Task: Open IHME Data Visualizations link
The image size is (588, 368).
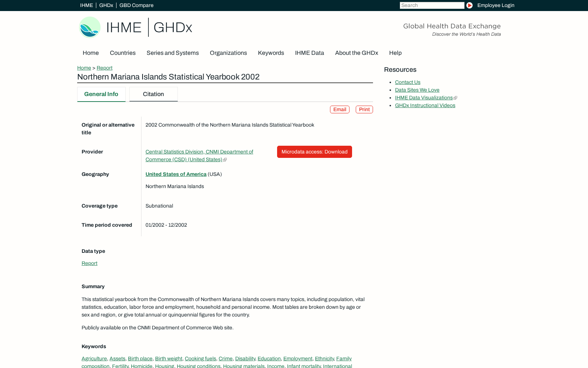Action: tap(424, 98)
